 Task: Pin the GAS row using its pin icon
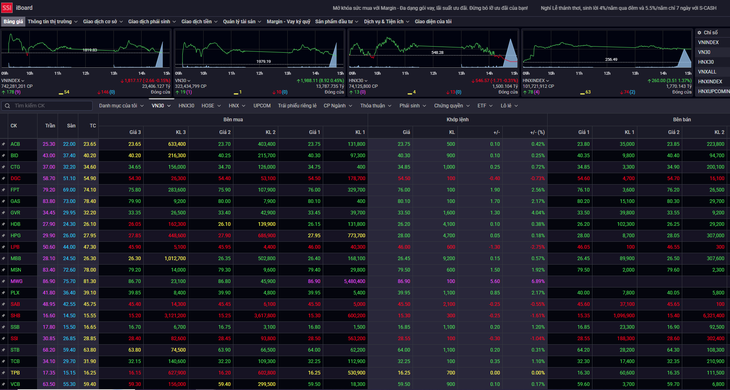(x=4, y=202)
